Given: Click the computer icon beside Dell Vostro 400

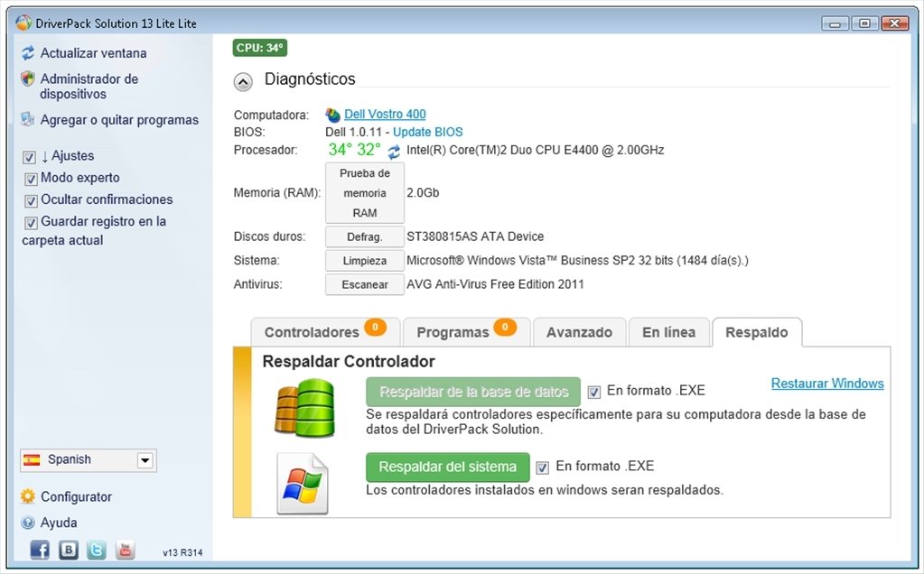Looking at the screenshot, I should pos(333,115).
